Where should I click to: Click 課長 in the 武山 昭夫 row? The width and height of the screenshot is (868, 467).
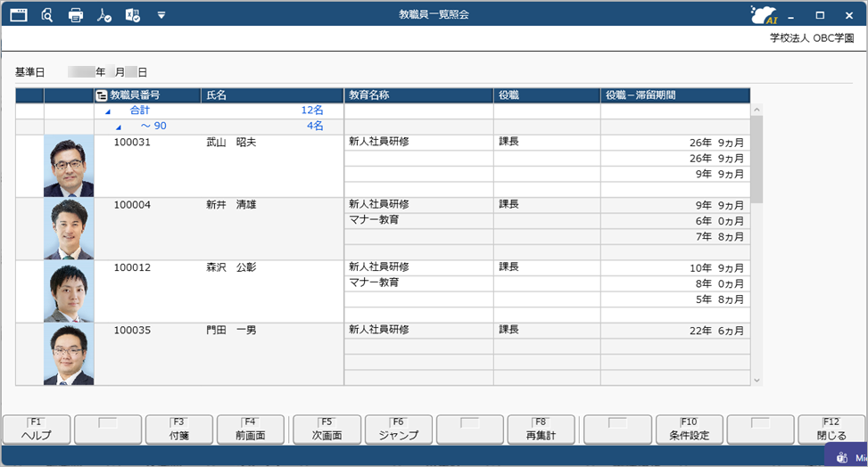tap(508, 142)
